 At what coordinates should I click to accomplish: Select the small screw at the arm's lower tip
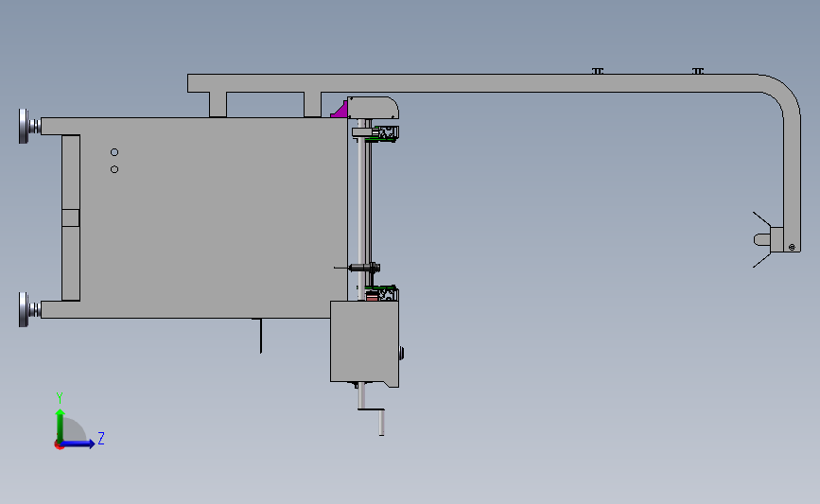(792, 248)
